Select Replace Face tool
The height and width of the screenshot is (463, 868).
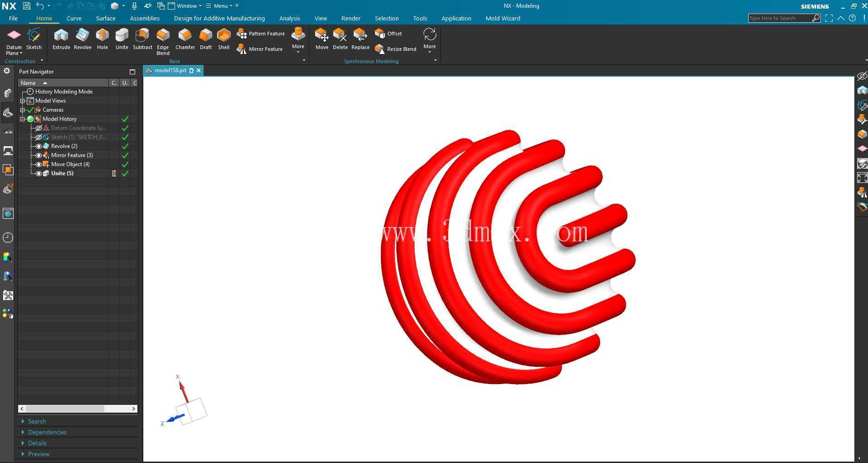(x=361, y=39)
